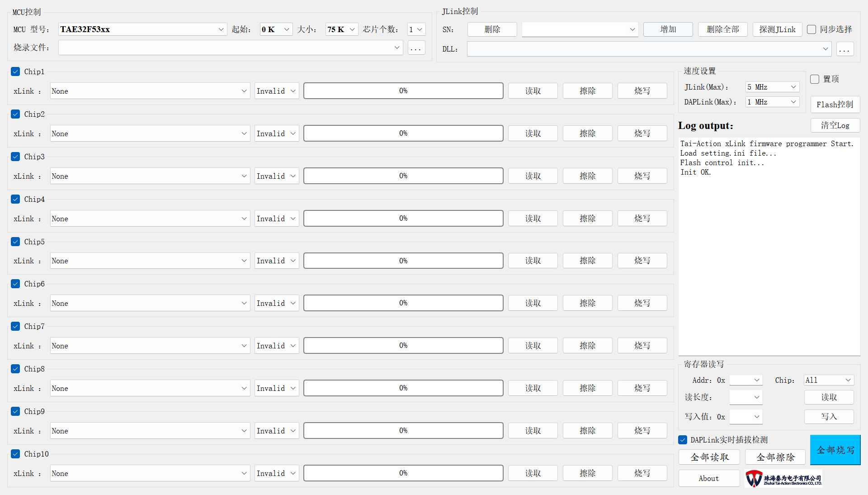The height and width of the screenshot is (495, 868).
Task: Disable DAPLink实时插拔检测 checkbox
Action: point(683,440)
